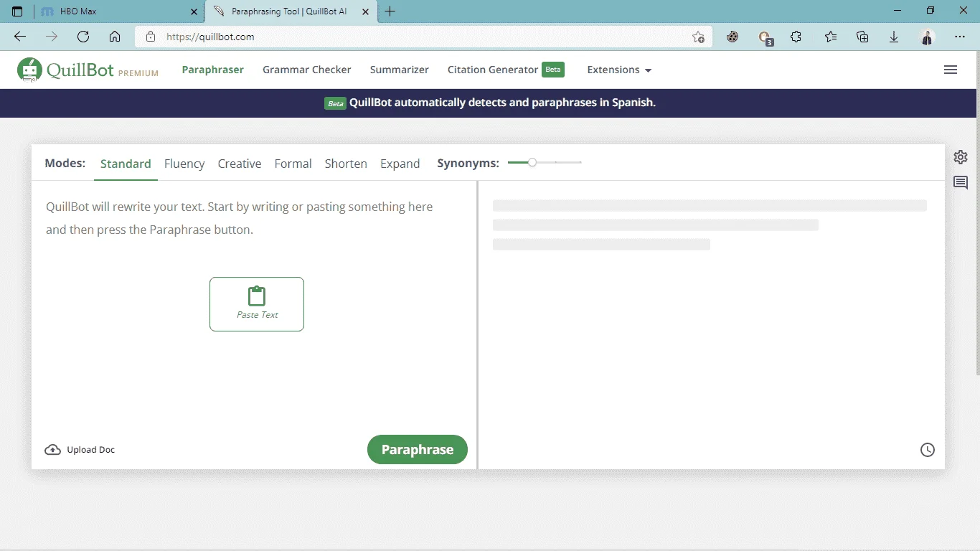Open the Downloads arrow icon
The width and height of the screenshot is (980, 551).
[894, 37]
